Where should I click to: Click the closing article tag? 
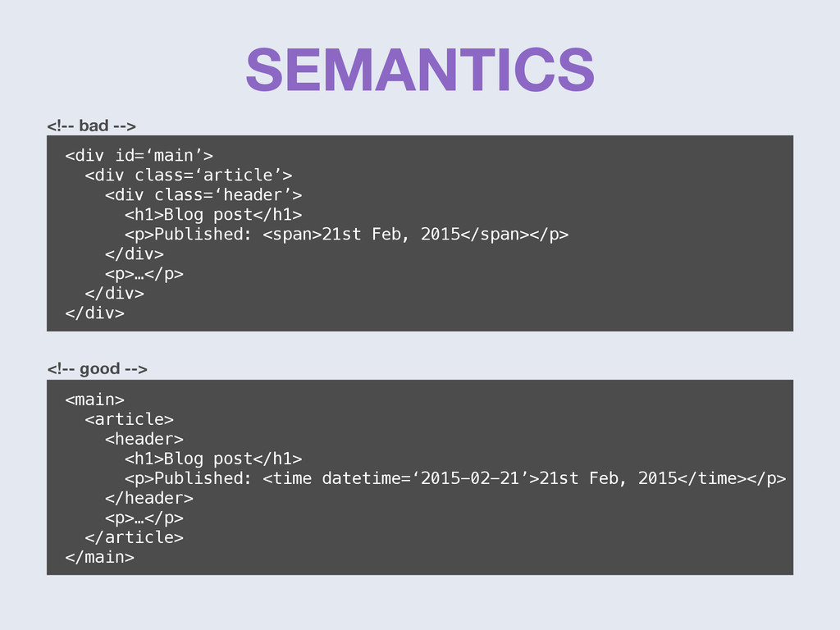pyautogui.click(x=134, y=537)
